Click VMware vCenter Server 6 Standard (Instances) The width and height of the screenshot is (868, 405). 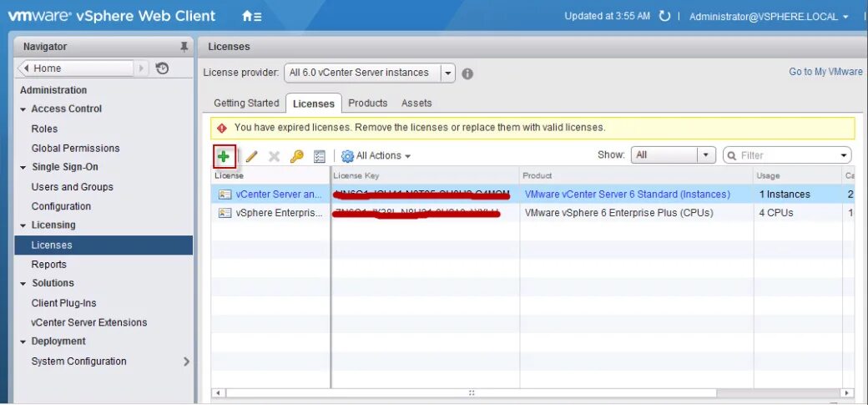coord(627,195)
